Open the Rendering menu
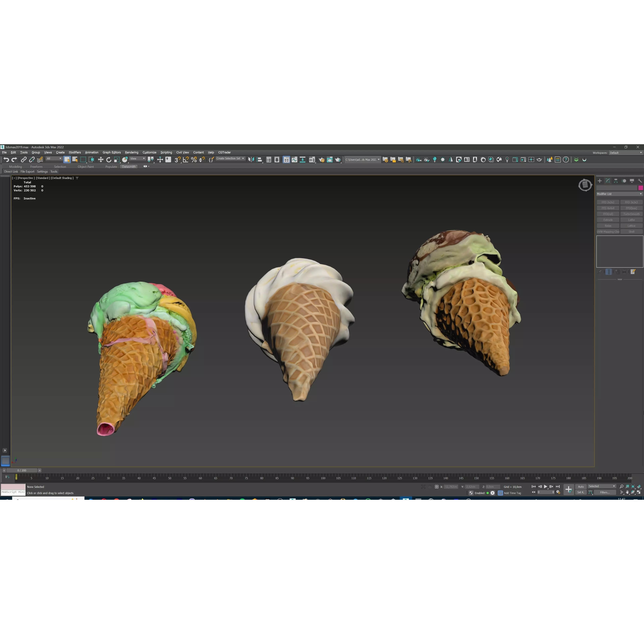The height and width of the screenshot is (644, 644). pos(132,152)
